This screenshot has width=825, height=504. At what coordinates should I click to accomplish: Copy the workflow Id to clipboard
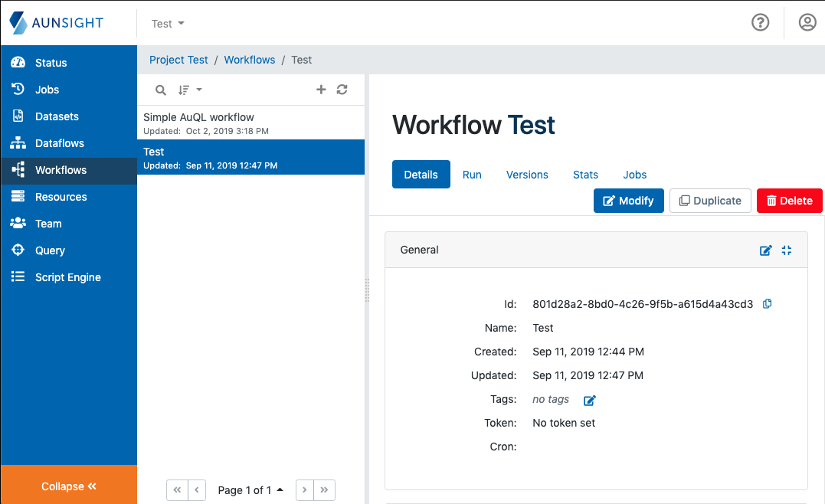coord(767,304)
